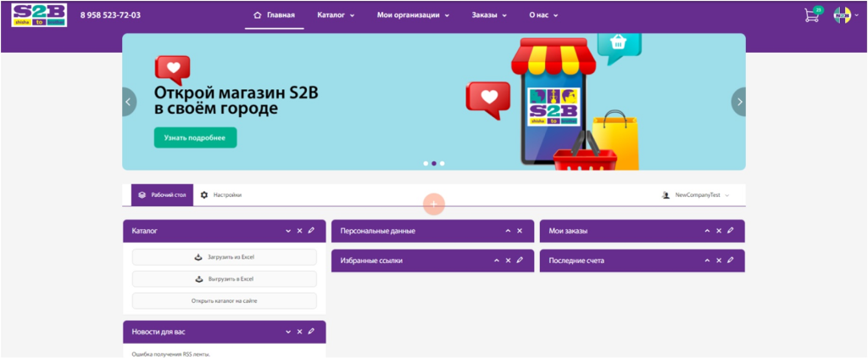Switch to the Настройки tab
Image resolution: width=868 pixels, height=359 pixels.
(221, 195)
